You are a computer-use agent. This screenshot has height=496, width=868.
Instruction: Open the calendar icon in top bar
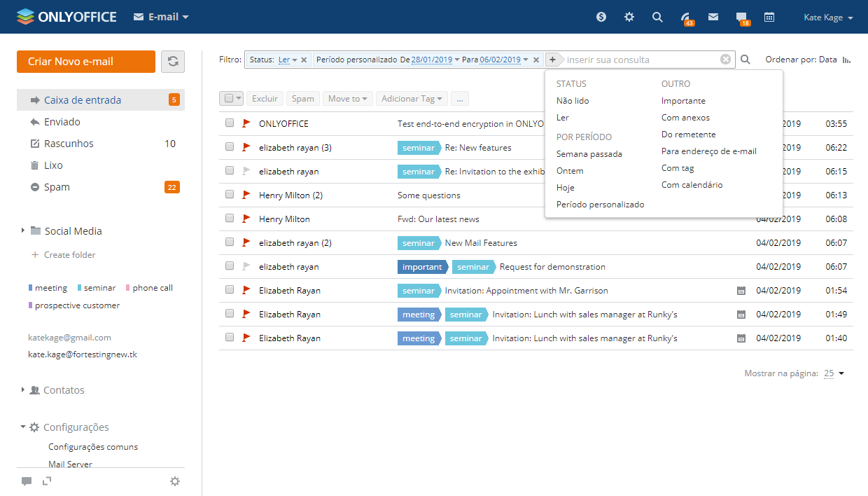coord(769,18)
